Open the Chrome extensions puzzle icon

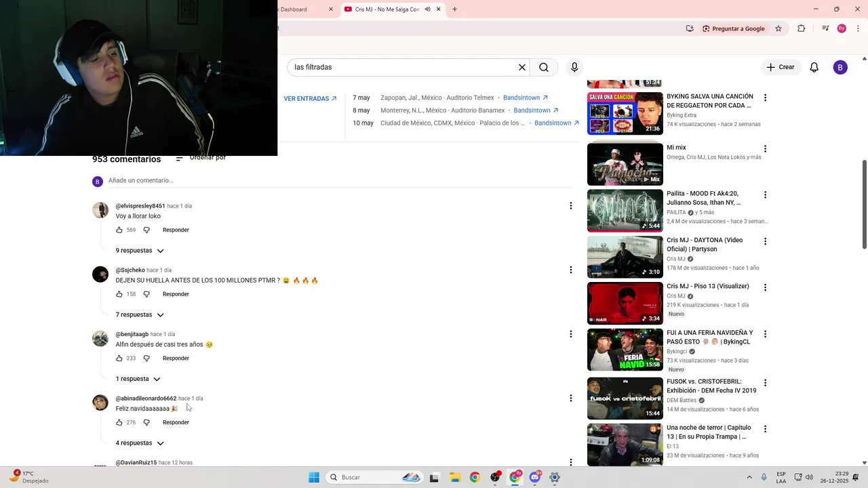coord(802,28)
